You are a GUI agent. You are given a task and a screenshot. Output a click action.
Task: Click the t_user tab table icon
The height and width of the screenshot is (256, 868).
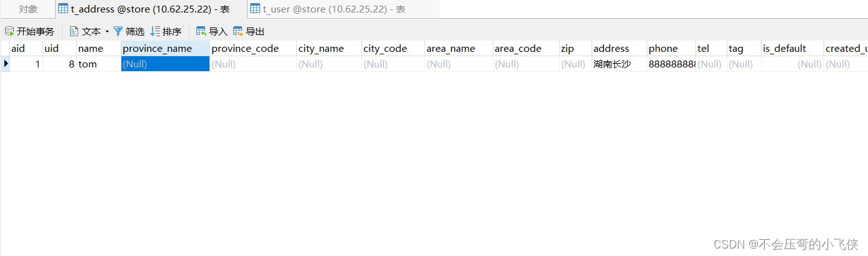point(255,9)
